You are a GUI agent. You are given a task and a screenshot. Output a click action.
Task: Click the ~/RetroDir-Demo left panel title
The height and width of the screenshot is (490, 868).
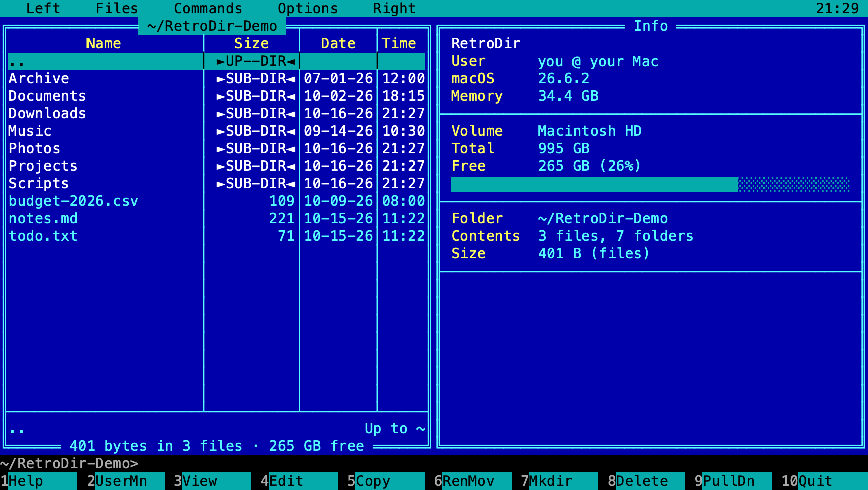[x=212, y=26]
